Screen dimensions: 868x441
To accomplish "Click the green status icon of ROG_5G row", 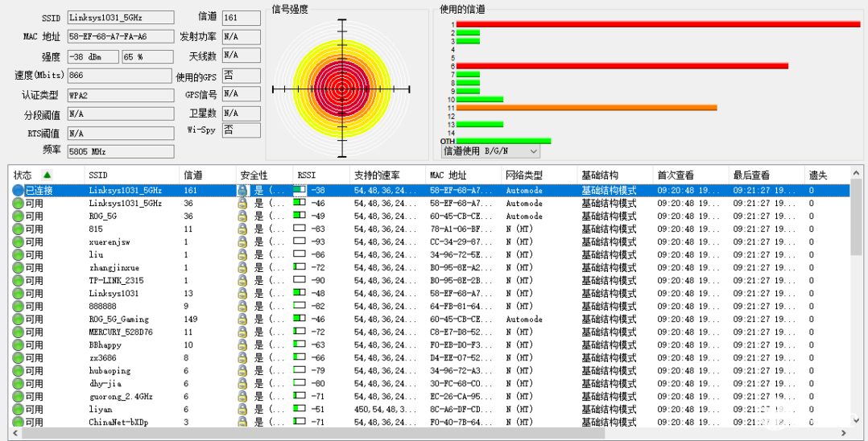I will click(x=19, y=216).
